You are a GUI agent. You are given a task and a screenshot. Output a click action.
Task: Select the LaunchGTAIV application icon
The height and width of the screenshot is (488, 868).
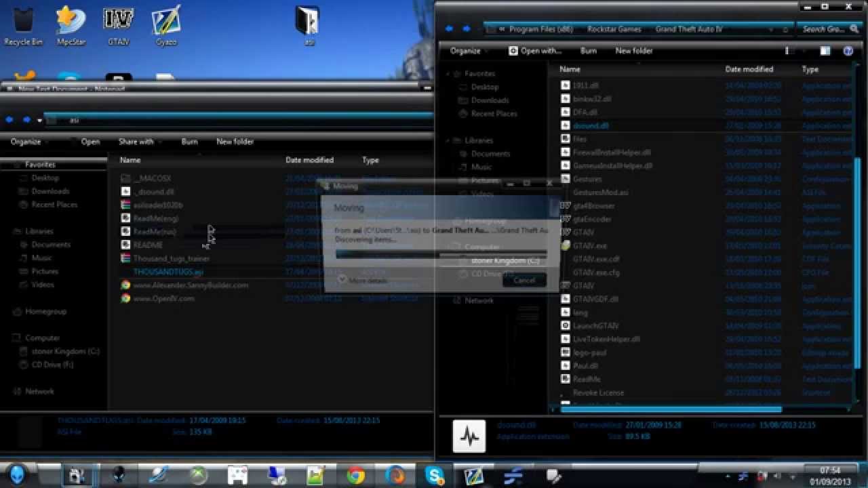(x=566, y=325)
